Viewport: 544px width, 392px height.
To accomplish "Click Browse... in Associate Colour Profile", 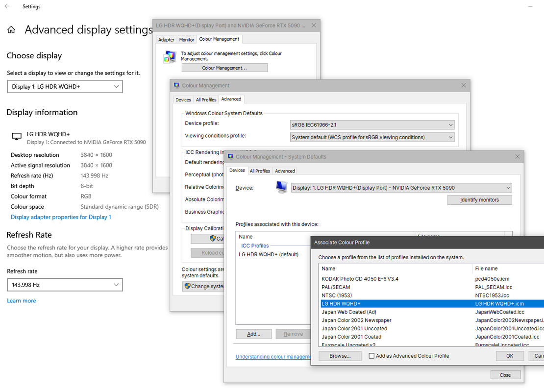I will (x=340, y=356).
